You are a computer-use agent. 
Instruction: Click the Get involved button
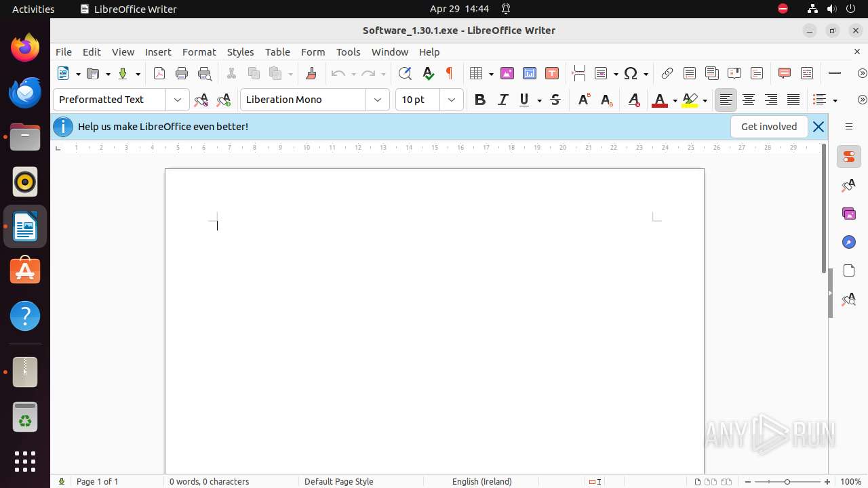coord(769,127)
